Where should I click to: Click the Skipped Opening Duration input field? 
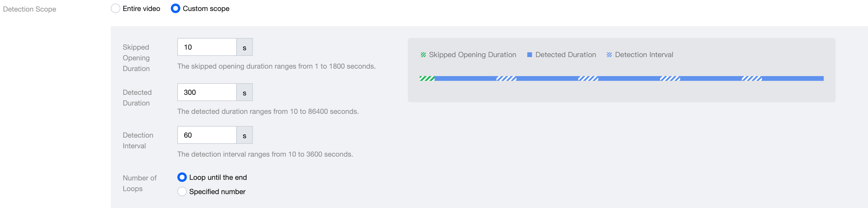(x=207, y=47)
